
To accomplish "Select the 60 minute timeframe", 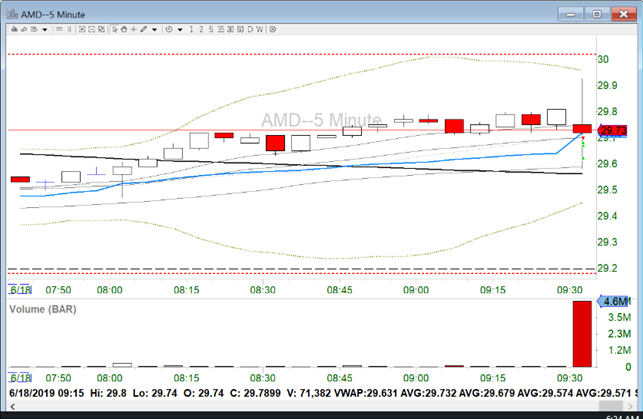I will pos(241,29).
